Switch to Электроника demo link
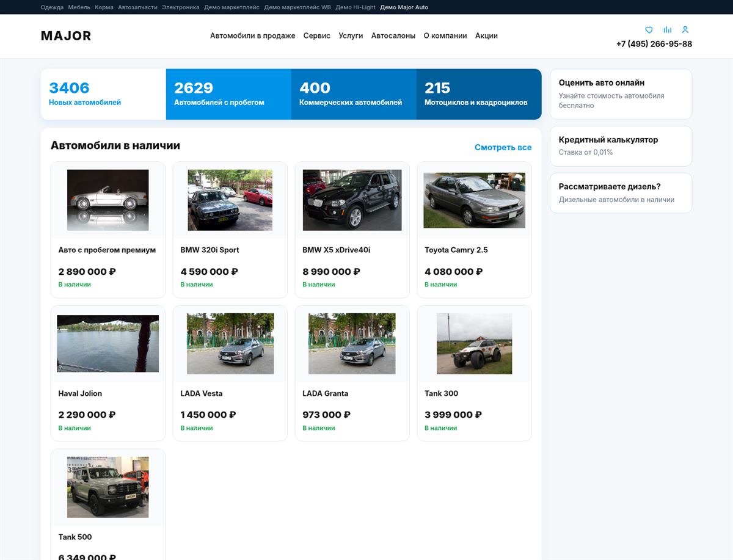This screenshot has height=560, width=733. [x=181, y=7]
